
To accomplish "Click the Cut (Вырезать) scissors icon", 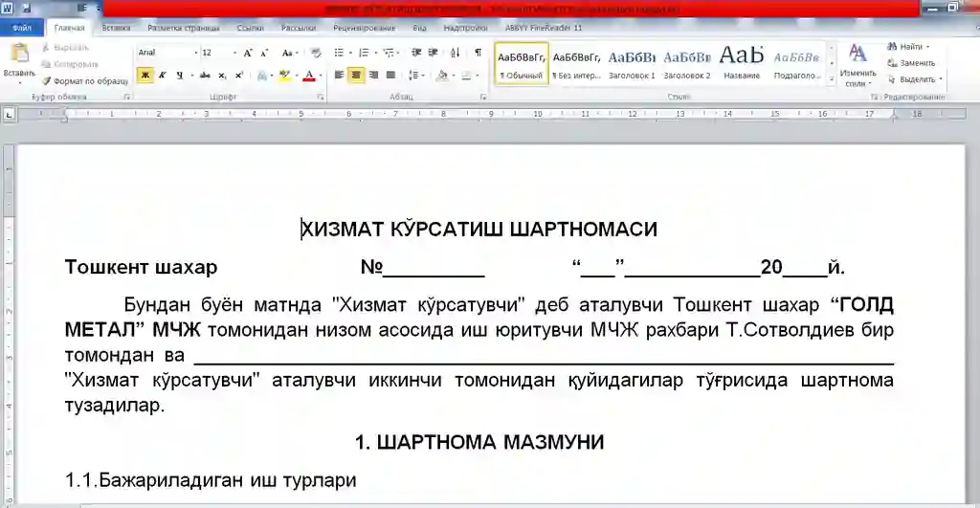I will tap(46, 48).
